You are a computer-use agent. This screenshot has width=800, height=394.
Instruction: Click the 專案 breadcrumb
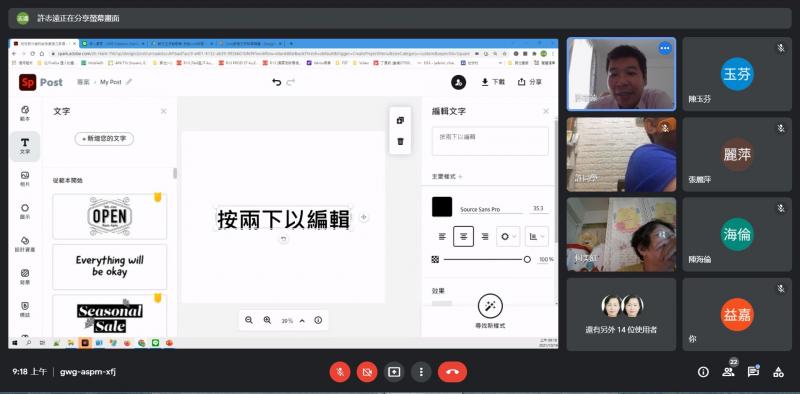click(x=83, y=82)
